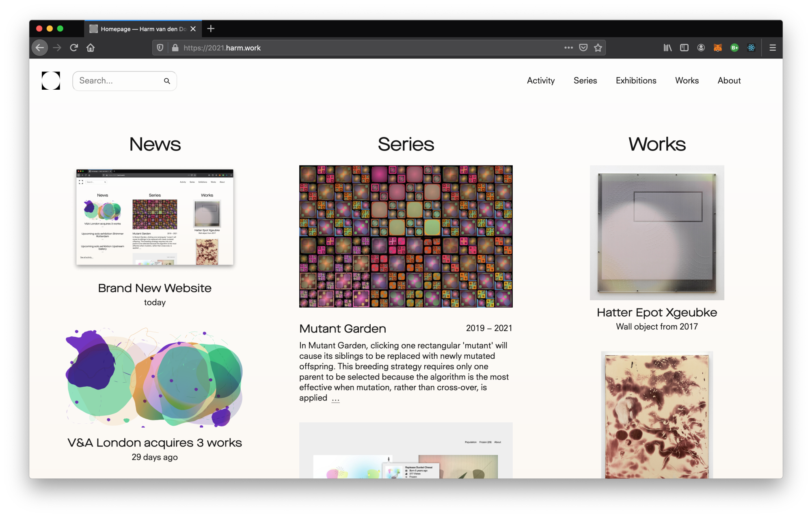Viewport: 812px width, 517px height.
Task: Expand the Mutant Garden description ellipsis
Action: [x=335, y=399]
